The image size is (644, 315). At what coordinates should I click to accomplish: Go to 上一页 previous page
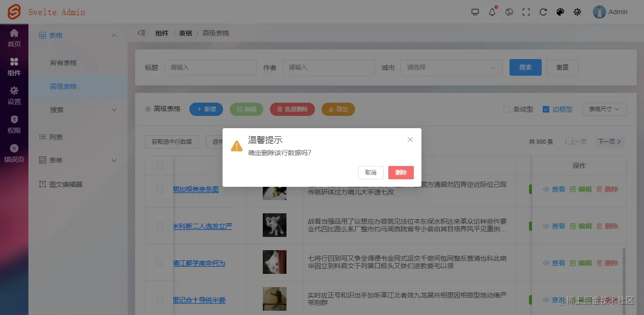coord(575,142)
